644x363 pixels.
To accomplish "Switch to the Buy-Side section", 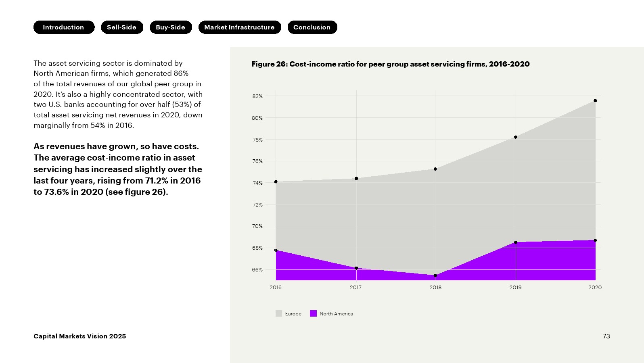I will tap(171, 27).
